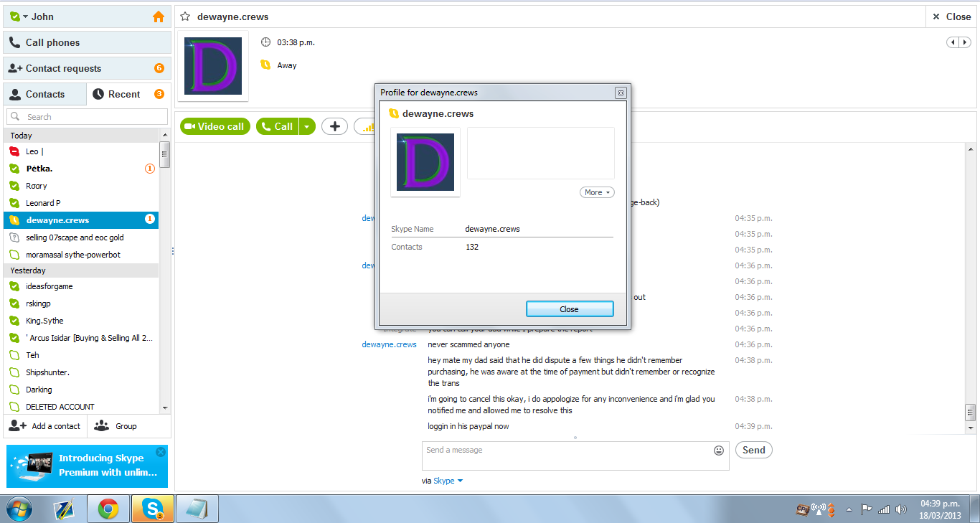Open Notepad from the taskbar
The width and height of the screenshot is (980, 523).
coord(197,509)
